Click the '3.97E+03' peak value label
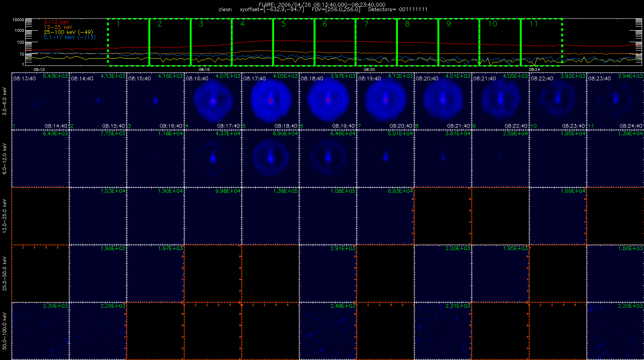The image size is (644, 360). (x=343, y=76)
